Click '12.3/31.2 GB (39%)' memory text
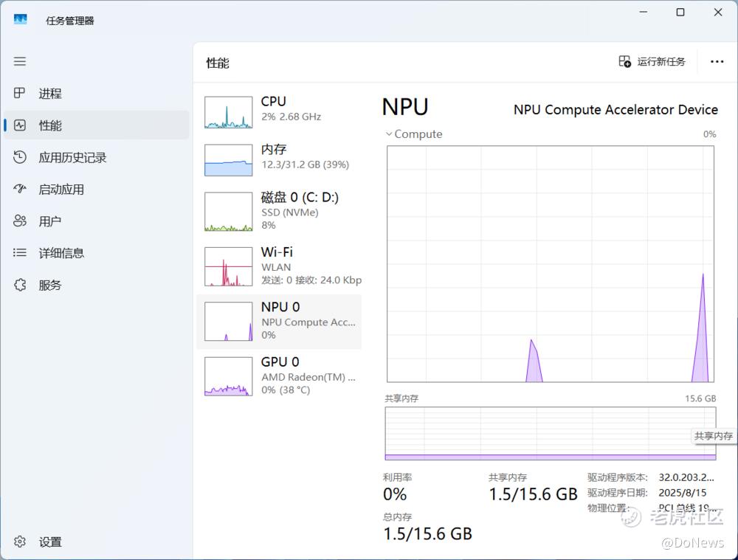 click(x=305, y=165)
